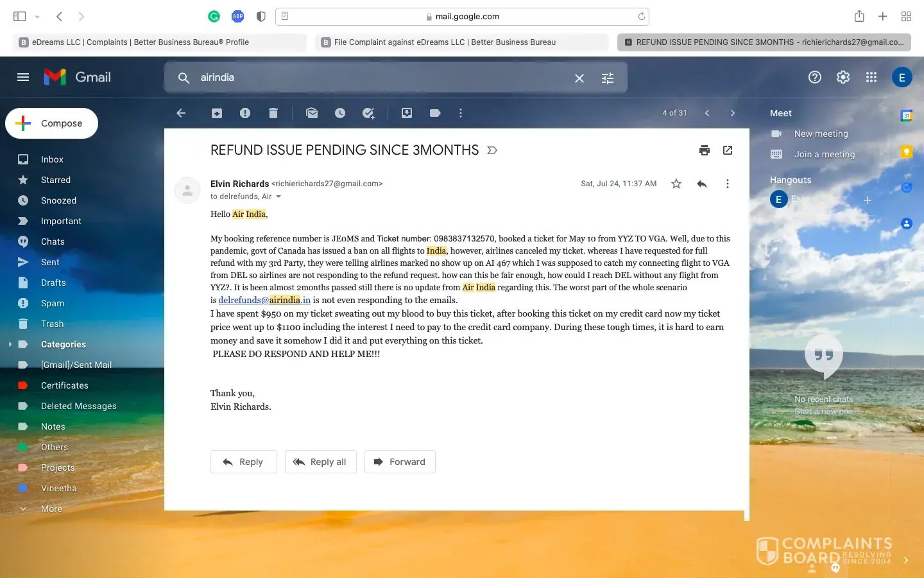This screenshot has width=924, height=578.
Task: Open Contacts in the side panel
Action: coord(907,223)
